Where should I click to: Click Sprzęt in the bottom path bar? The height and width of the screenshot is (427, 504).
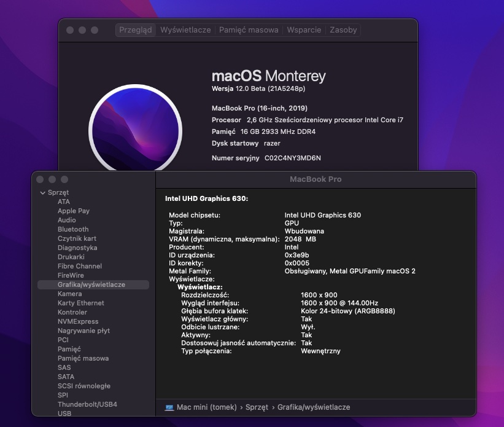pos(257,407)
